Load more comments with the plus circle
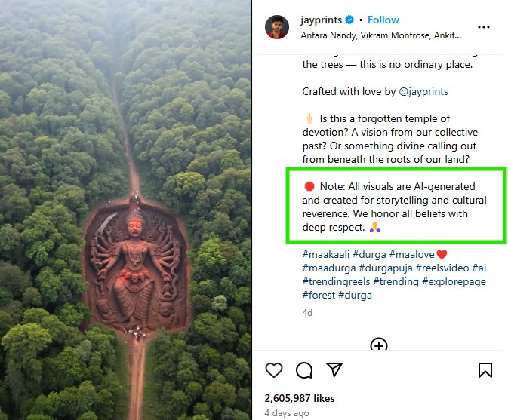This screenshot has height=420, width=508. point(379,345)
